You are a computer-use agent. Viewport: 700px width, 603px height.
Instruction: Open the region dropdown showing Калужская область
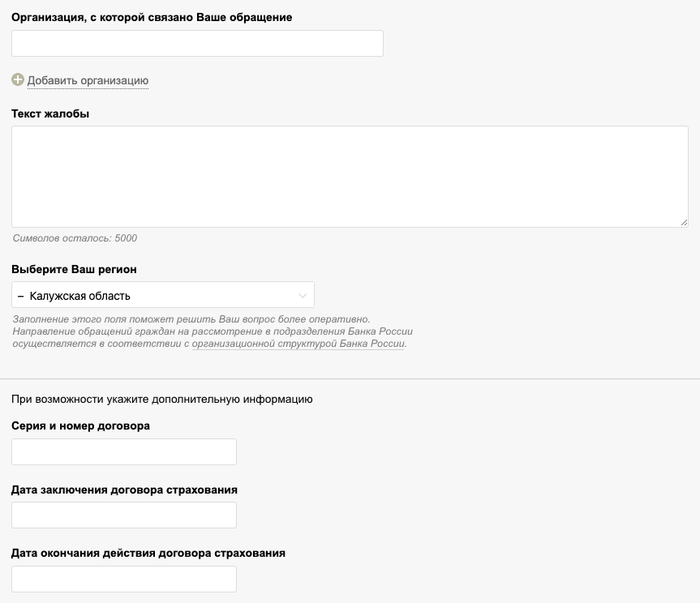click(163, 295)
